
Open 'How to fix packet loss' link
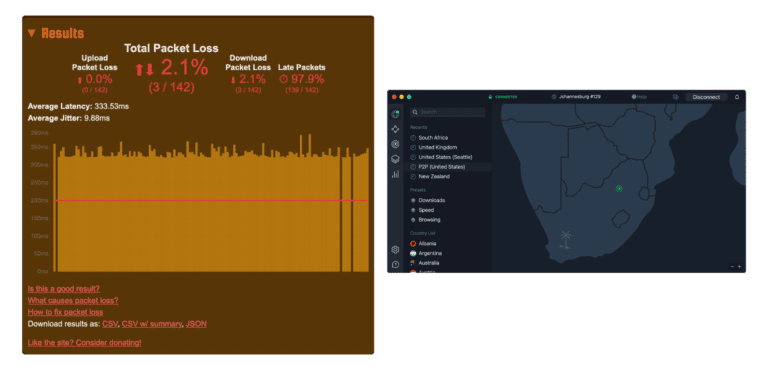pos(66,312)
